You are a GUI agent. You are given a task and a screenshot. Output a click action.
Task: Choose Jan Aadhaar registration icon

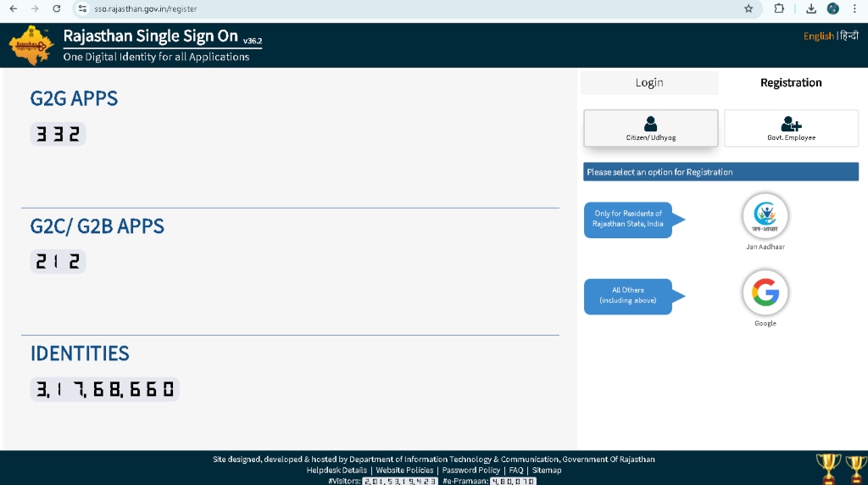[765, 215]
